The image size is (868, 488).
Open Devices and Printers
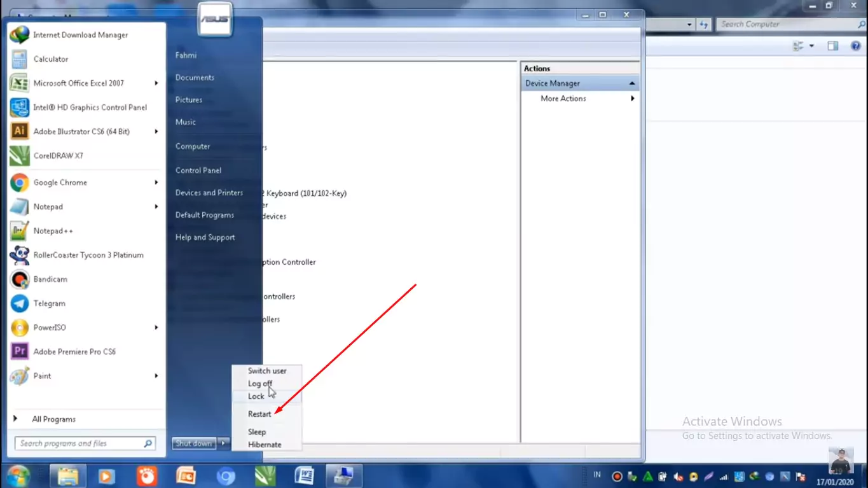coord(209,193)
